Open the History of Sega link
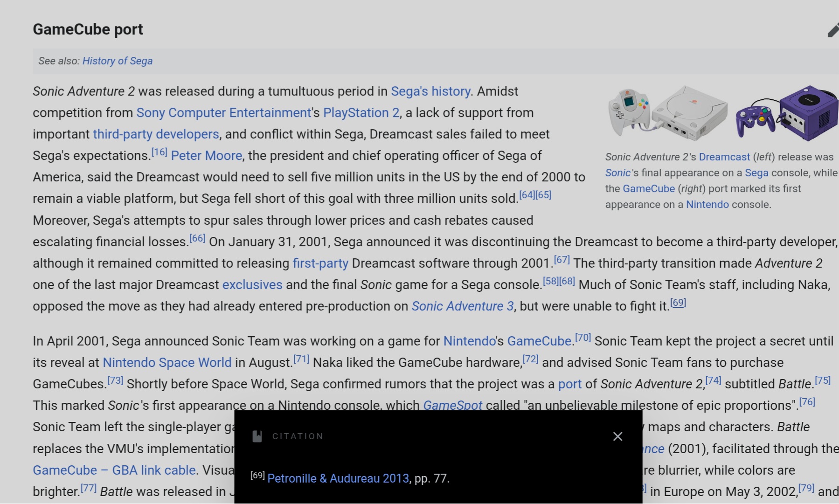The image size is (839, 504). tap(118, 61)
